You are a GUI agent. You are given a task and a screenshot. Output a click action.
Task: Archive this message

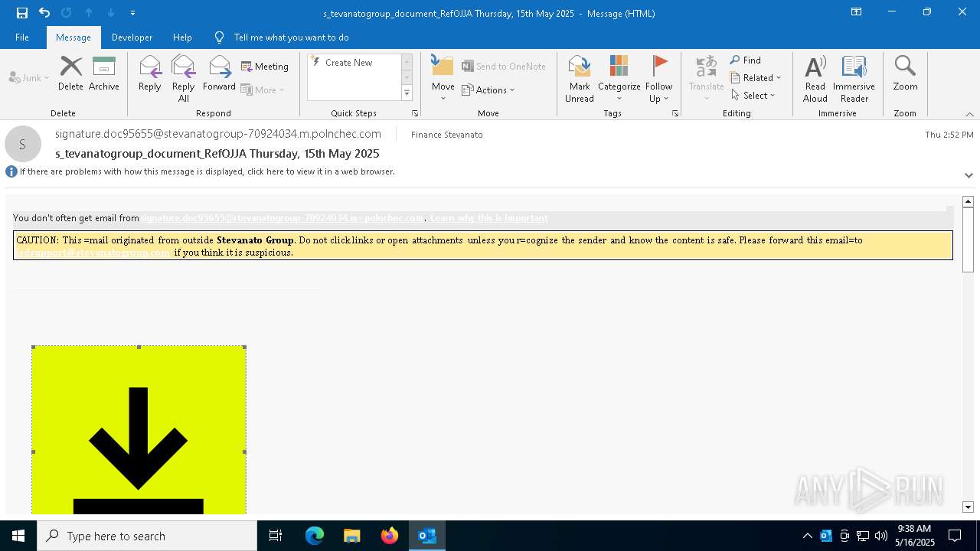click(103, 73)
